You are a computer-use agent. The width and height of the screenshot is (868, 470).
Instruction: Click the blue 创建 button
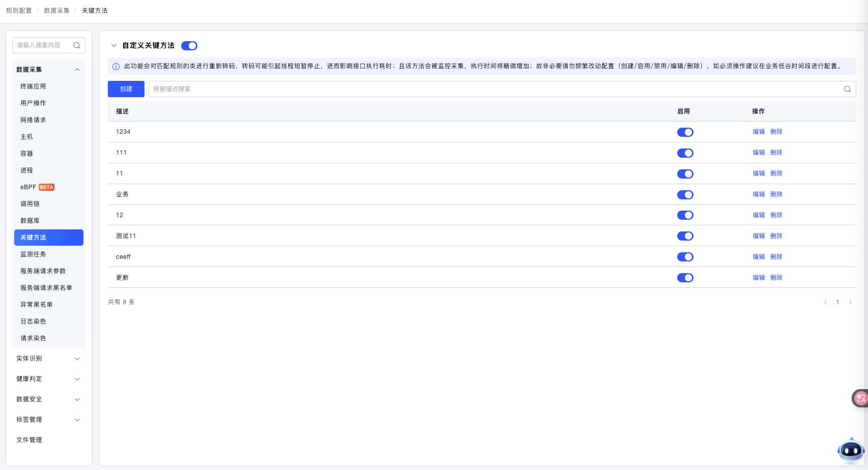point(126,89)
